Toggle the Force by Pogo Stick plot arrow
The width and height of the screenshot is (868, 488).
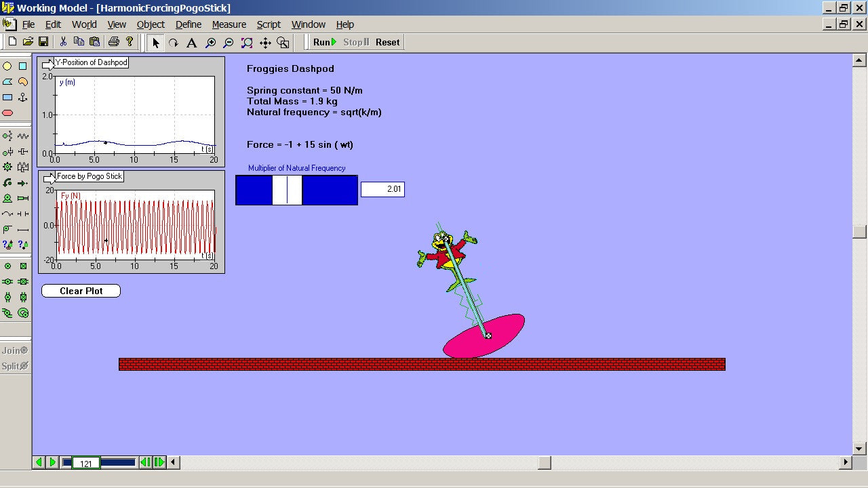tap(50, 178)
